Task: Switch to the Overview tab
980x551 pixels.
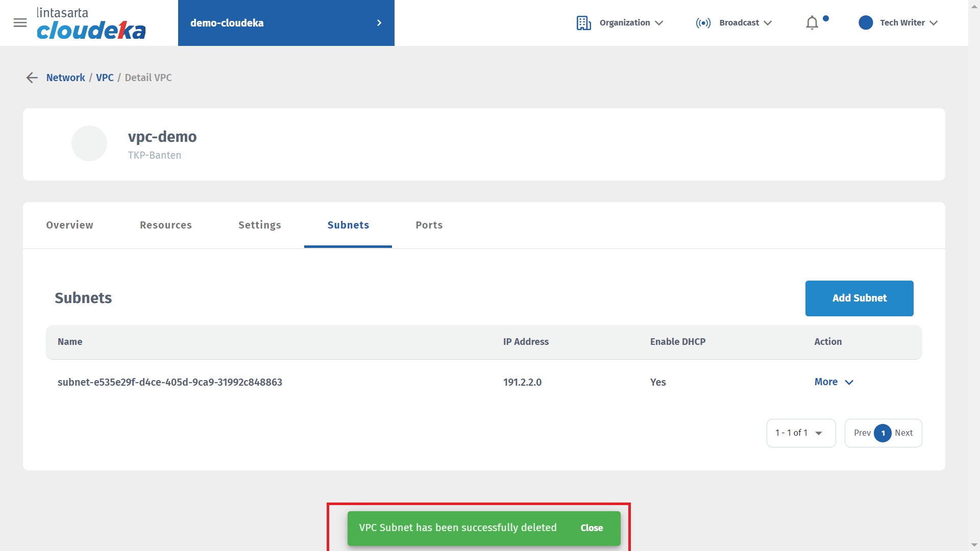Action: (69, 225)
